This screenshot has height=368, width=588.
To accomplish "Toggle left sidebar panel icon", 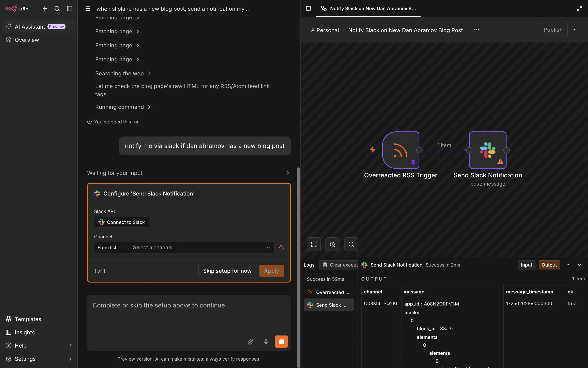I will point(70,9).
